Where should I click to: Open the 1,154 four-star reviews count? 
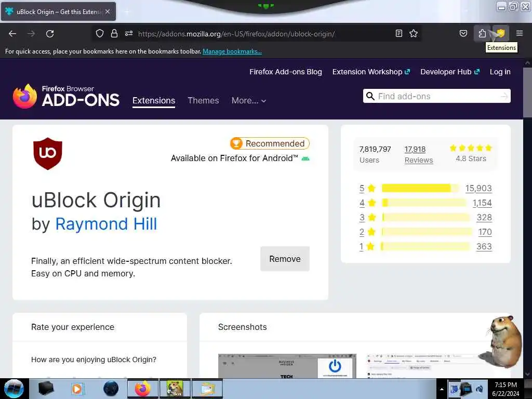(482, 203)
